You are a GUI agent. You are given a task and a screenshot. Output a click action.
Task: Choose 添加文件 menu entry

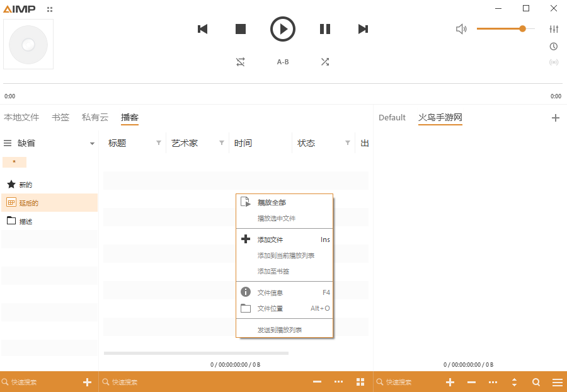pos(284,239)
